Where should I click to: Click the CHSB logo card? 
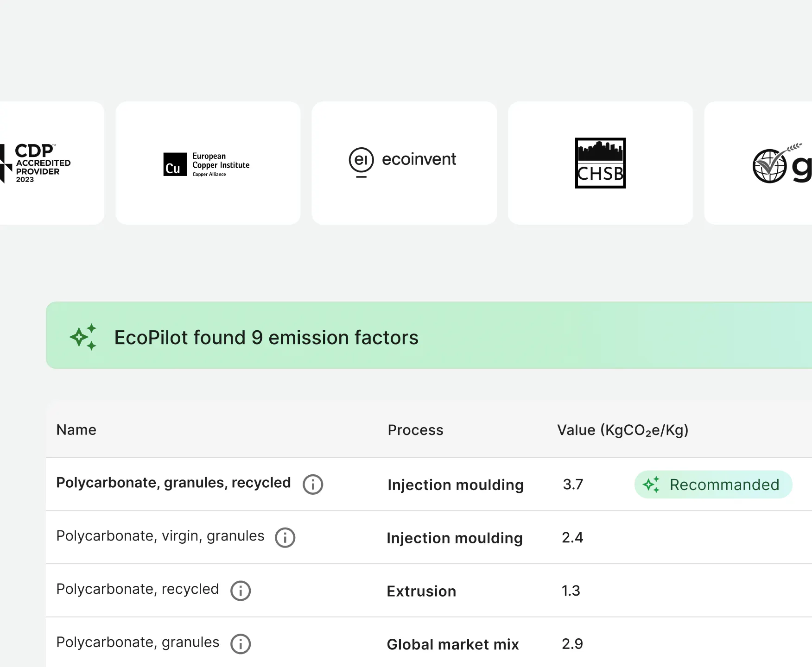click(600, 163)
